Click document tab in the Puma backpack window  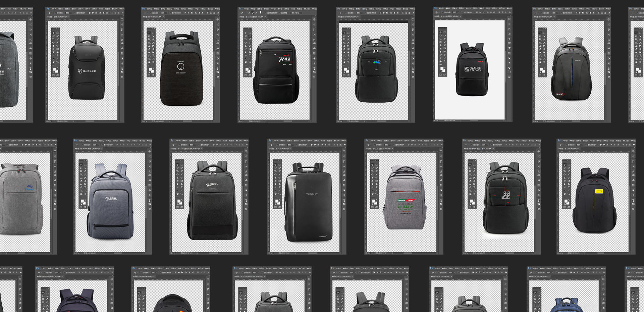point(380,148)
